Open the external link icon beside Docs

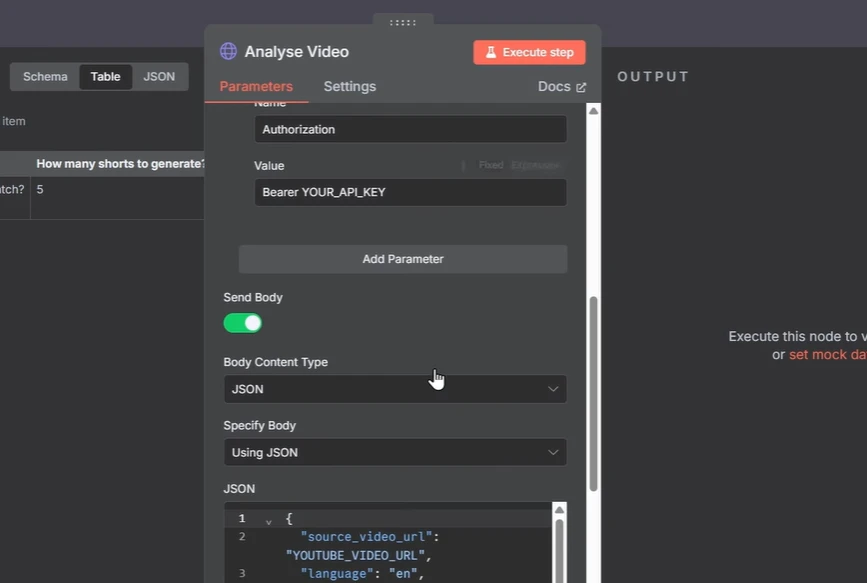point(581,87)
